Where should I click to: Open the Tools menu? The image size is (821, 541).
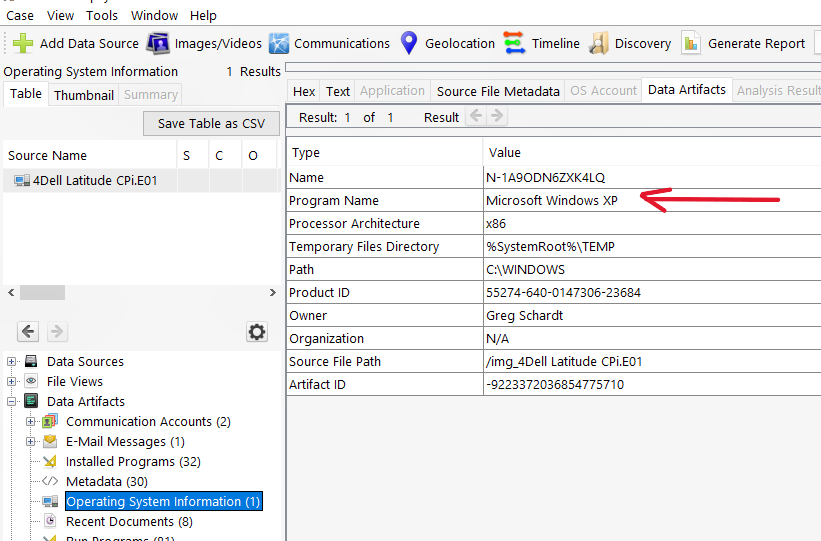[102, 15]
